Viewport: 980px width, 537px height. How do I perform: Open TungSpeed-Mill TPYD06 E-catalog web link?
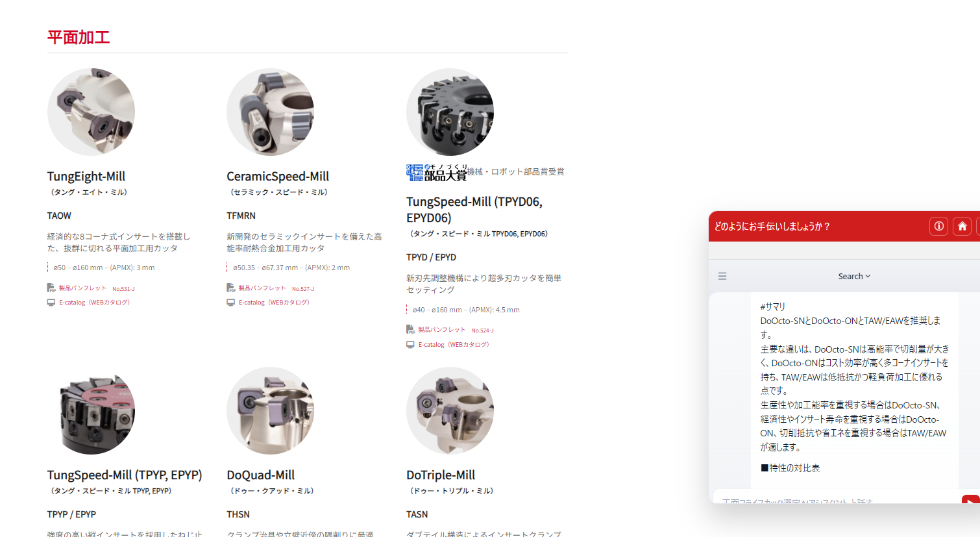(453, 345)
